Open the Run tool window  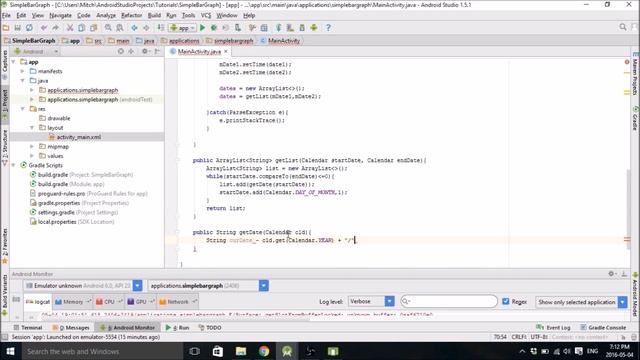click(178, 327)
